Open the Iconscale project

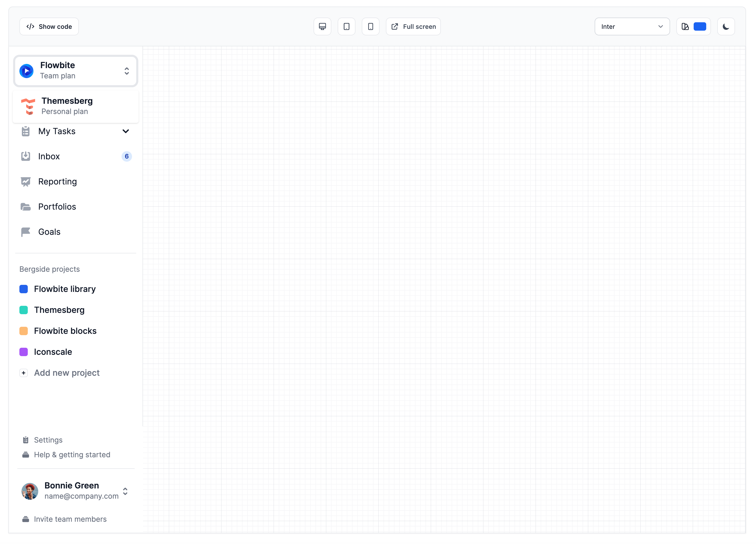click(x=53, y=352)
